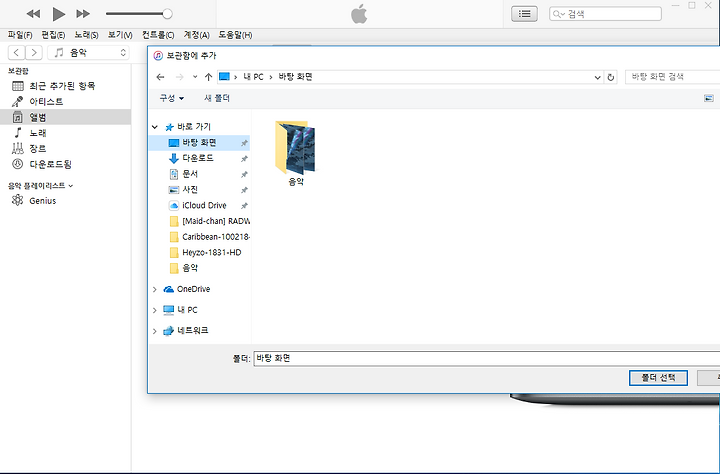Open recent locations dropdown in dialog
The width and height of the screenshot is (720, 474).
195,77
